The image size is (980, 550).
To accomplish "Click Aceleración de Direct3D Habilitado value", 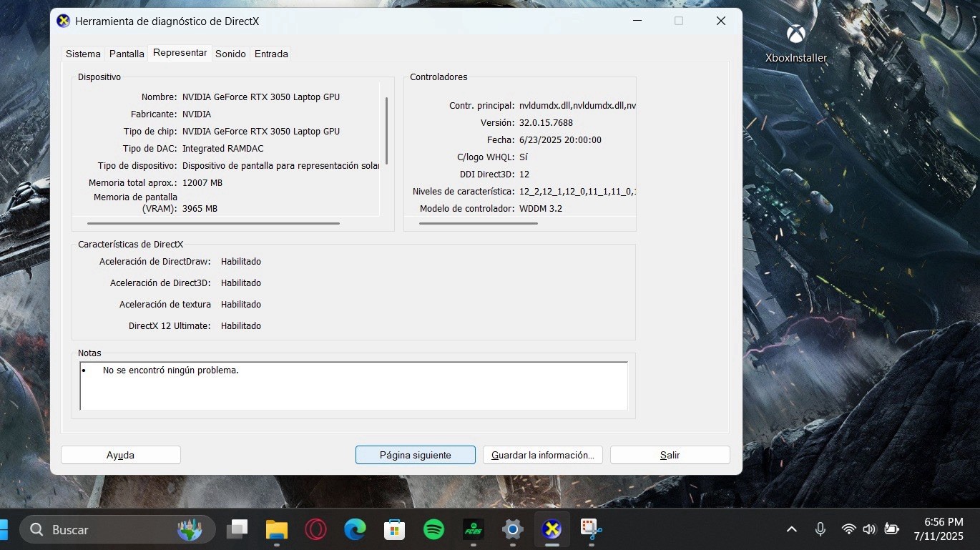I will (241, 283).
